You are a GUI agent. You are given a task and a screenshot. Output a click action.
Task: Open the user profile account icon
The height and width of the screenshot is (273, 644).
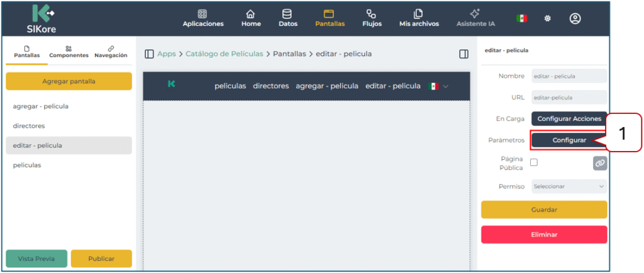click(x=575, y=19)
